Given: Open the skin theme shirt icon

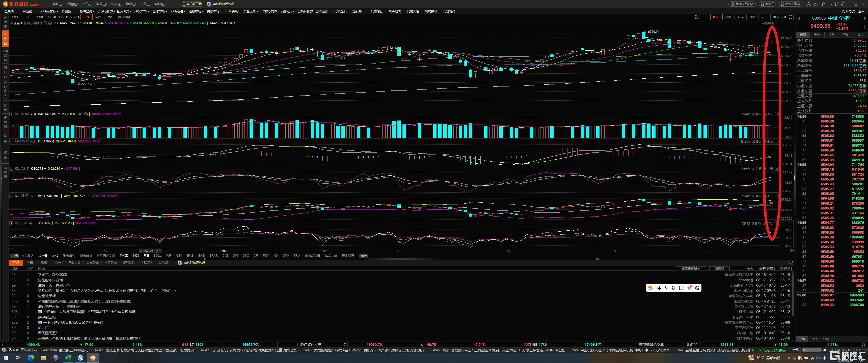Looking at the screenshot, I should [837, 4].
